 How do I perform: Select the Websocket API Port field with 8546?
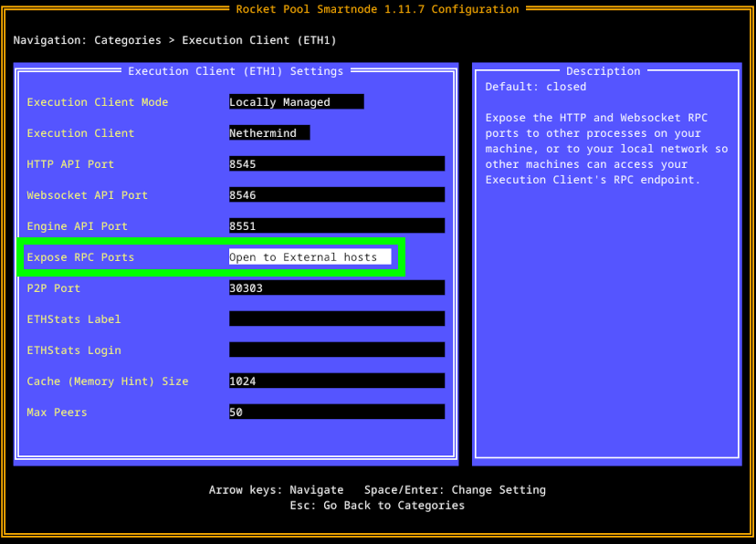click(336, 195)
